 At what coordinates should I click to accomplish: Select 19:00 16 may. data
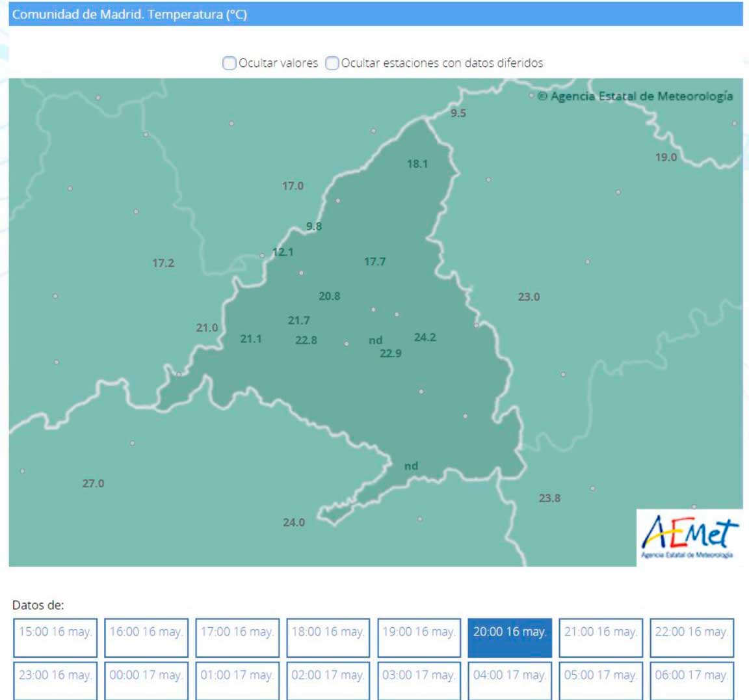[419, 632]
